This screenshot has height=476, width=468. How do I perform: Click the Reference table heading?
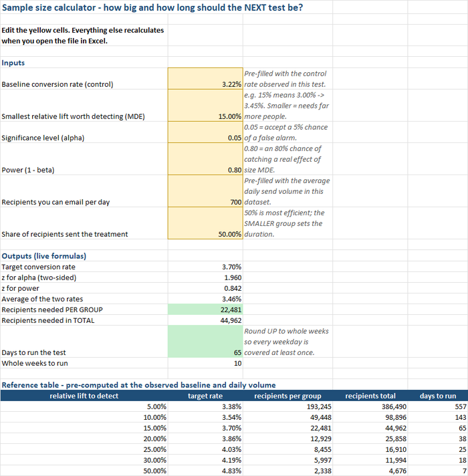point(138,385)
